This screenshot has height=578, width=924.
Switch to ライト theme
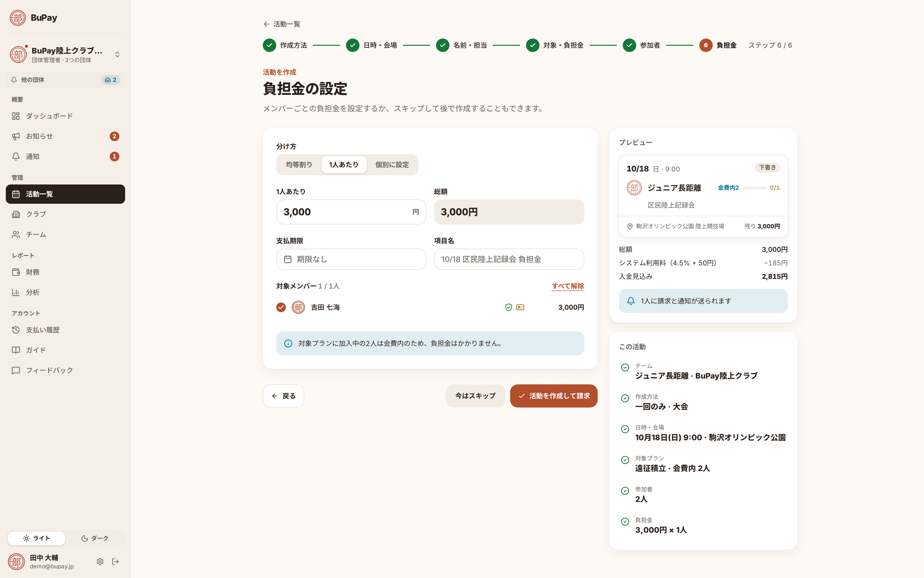[36, 538]
